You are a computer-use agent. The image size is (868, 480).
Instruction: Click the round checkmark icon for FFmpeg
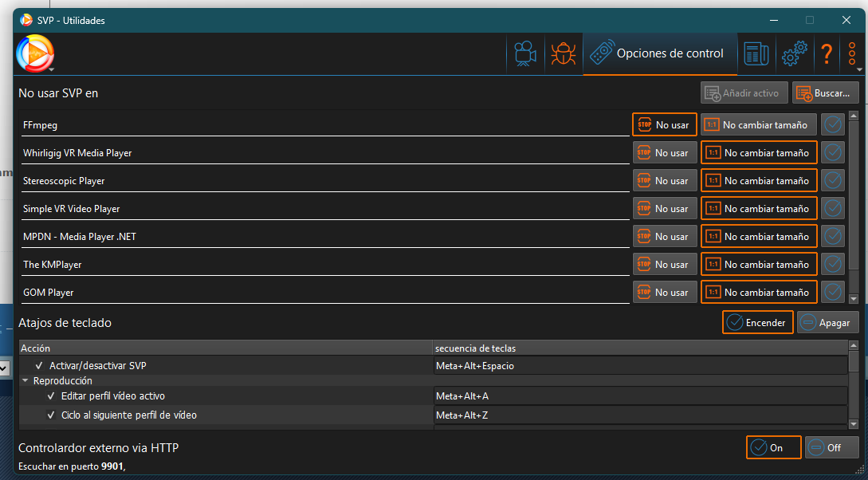pos(833,125)
